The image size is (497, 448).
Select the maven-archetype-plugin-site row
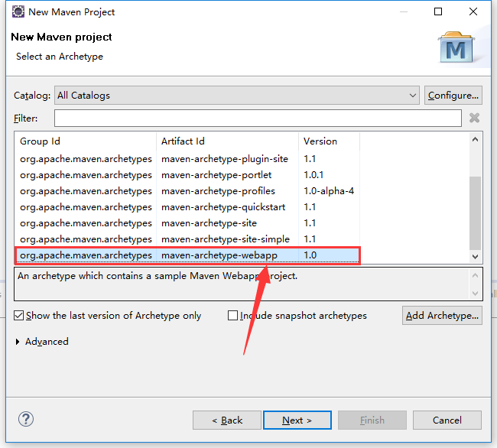[187, 159]
